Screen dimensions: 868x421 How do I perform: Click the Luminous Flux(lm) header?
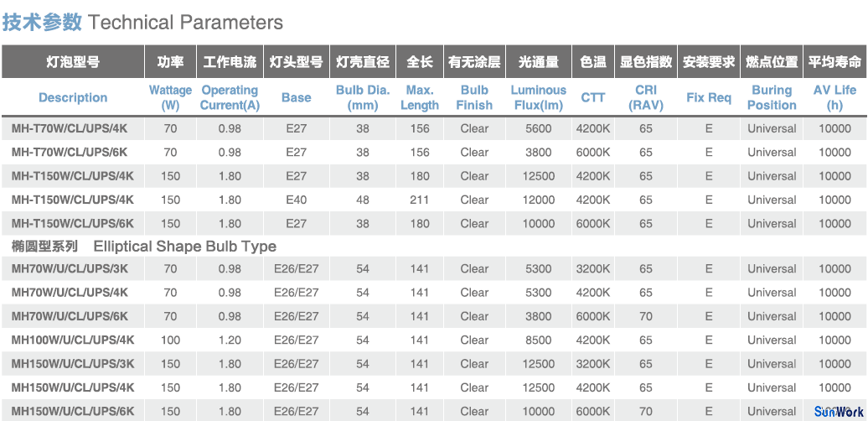pos(539,97)
